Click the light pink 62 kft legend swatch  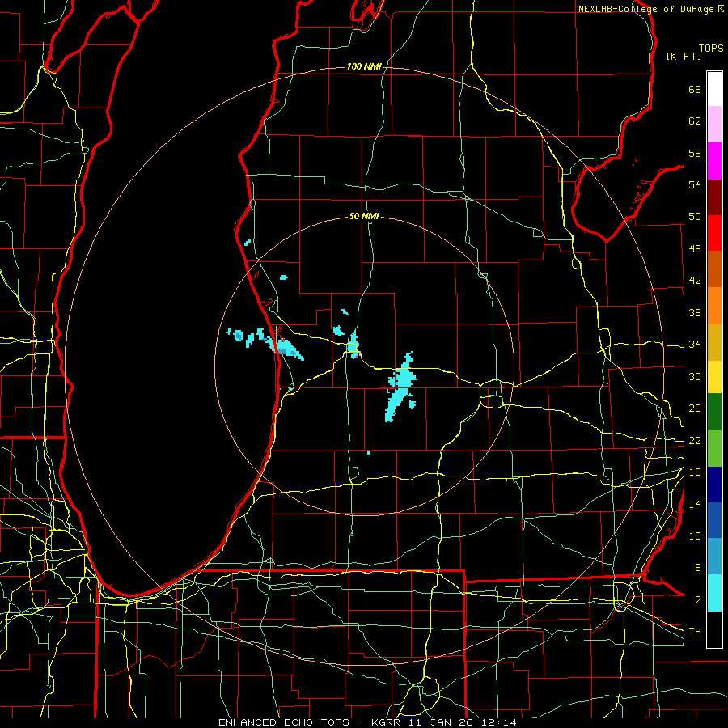pyautogui.click(x=714, y=124)
